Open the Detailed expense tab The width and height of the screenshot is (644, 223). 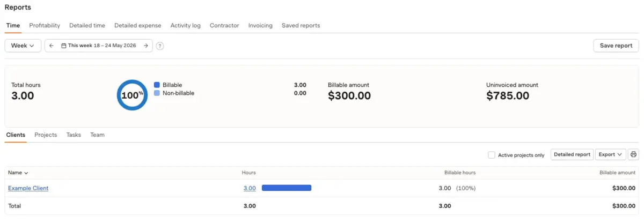138,25
